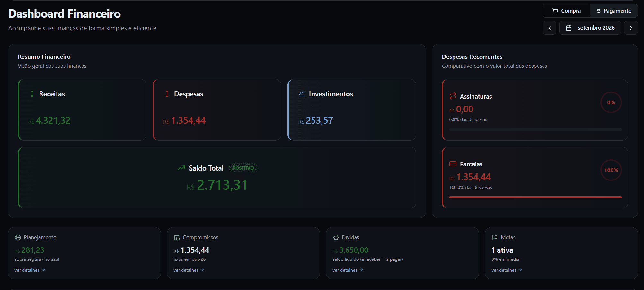Click the '0.0% das despesas' text
The width and height of the screenshot is (644, 290).
(x=468, y=119)
